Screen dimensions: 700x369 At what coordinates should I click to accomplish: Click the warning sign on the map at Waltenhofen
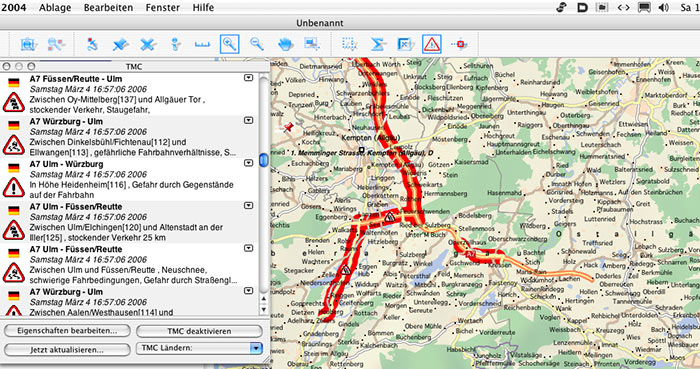coord(390,217)
